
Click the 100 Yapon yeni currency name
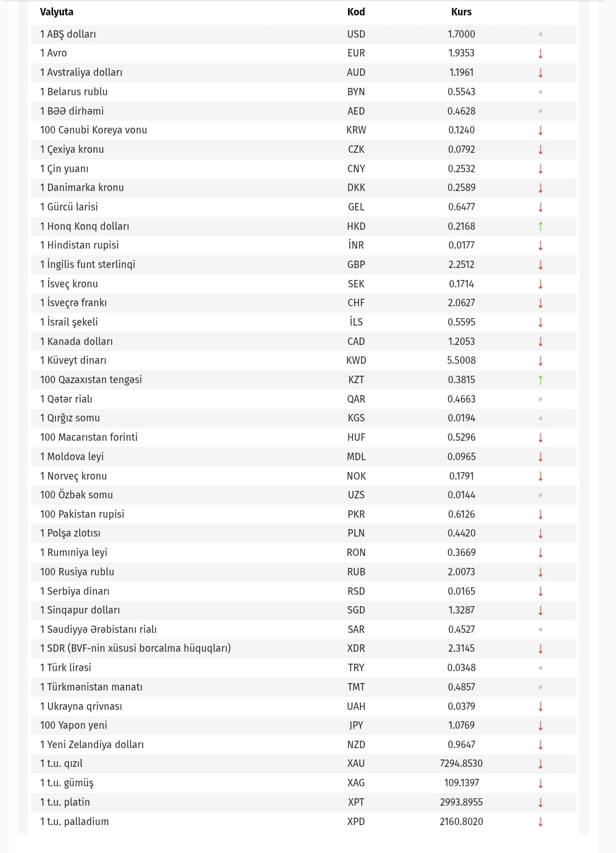point(74,725)
